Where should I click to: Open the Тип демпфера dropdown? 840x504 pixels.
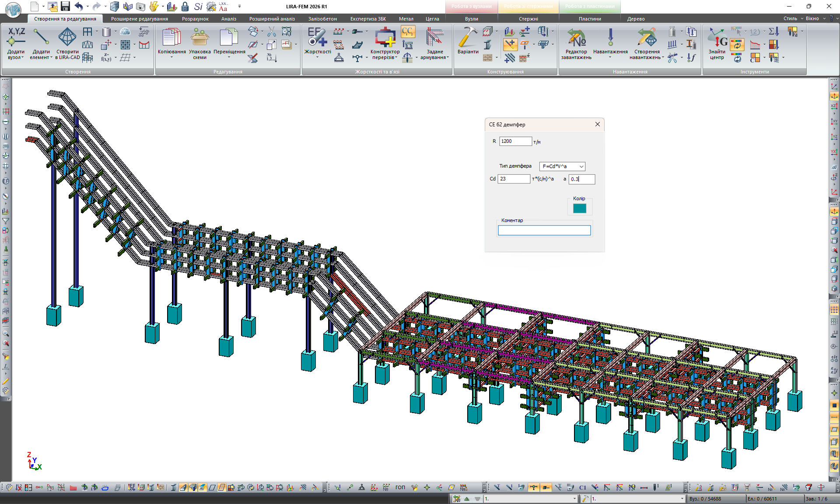562,166
